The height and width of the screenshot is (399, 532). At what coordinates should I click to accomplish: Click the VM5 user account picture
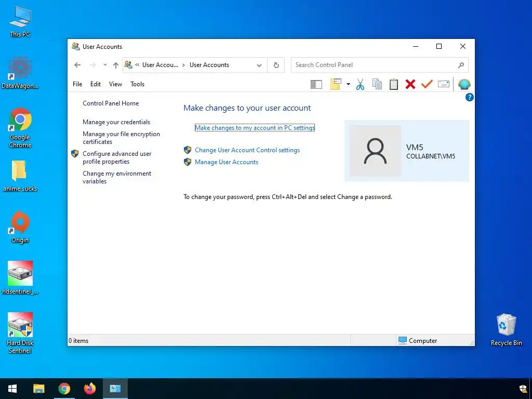(375, 151)
